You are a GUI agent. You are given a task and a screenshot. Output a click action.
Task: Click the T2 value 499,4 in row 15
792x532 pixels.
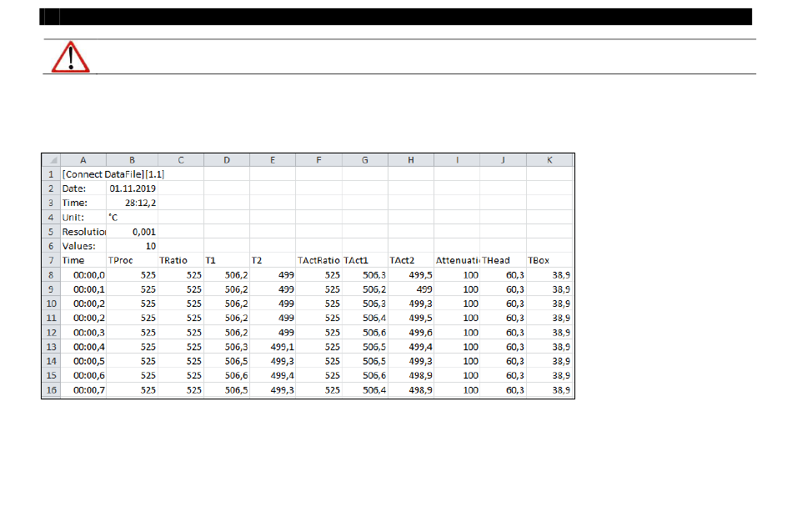[x=273, y=375]
